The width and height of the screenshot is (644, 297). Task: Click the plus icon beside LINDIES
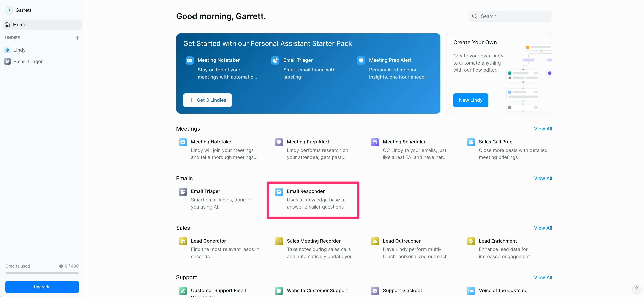[77, 38]
